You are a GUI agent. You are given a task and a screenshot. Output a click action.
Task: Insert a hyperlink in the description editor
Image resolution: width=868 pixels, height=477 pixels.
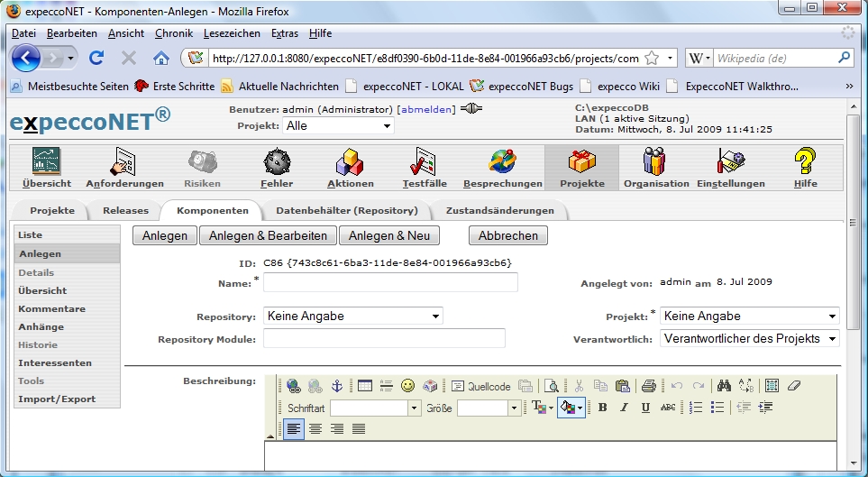294,386
